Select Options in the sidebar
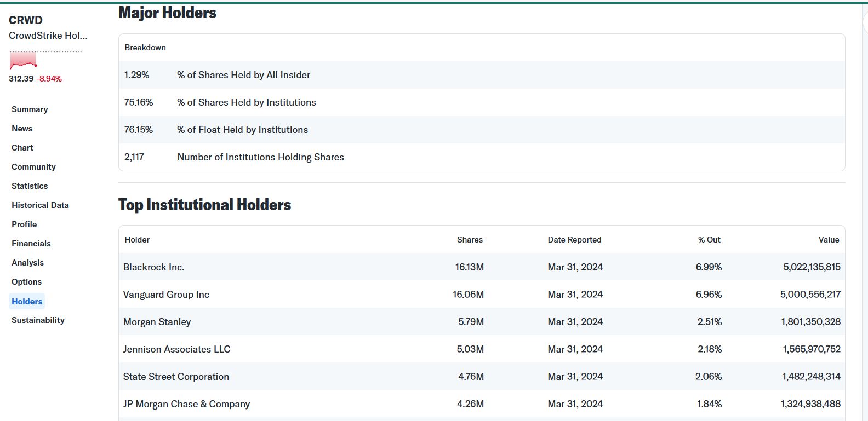The image size is (868, 421). point(26,282)
